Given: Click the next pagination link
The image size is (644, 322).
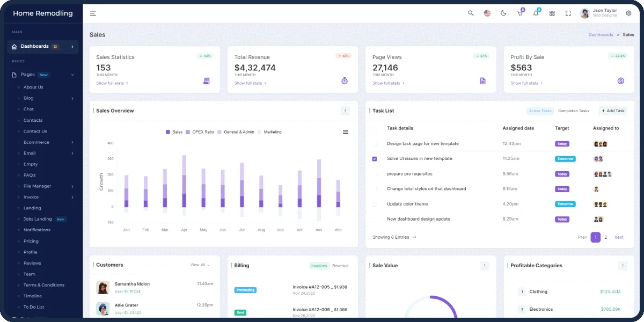Looking at the screenshot, I should coord(619,237).
